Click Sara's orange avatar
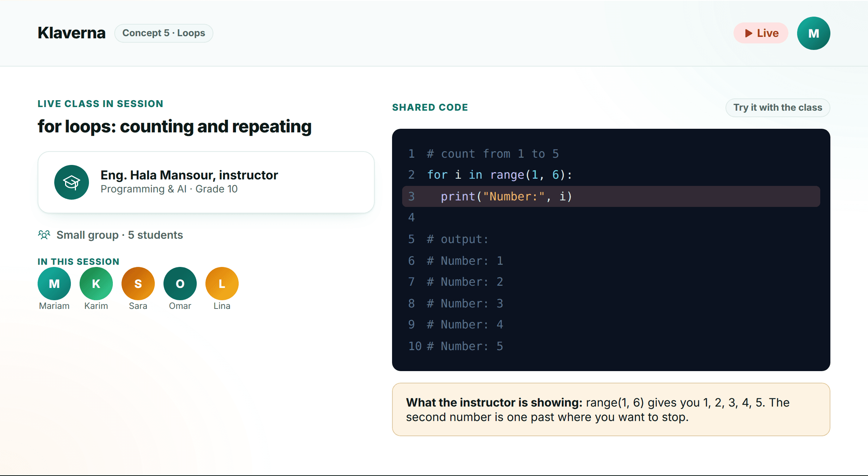868x476 pixels. pyautogui.click(x=138, y=284)
